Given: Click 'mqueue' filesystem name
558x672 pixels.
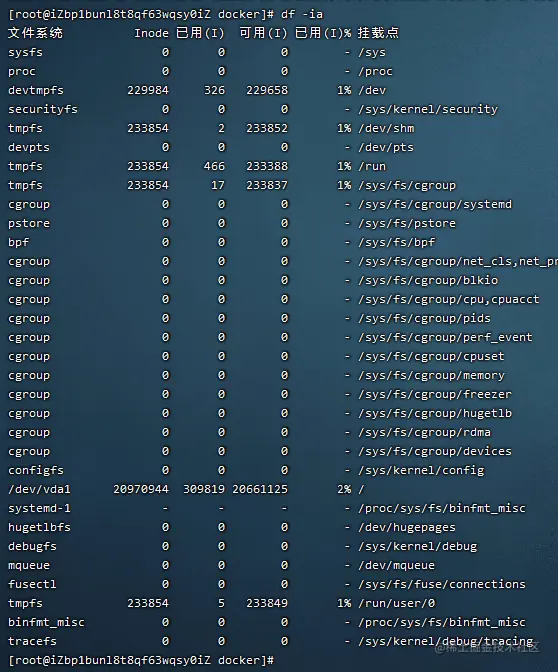Looking at the screenshot, I should pyautogui.click(x=29, y=565).
